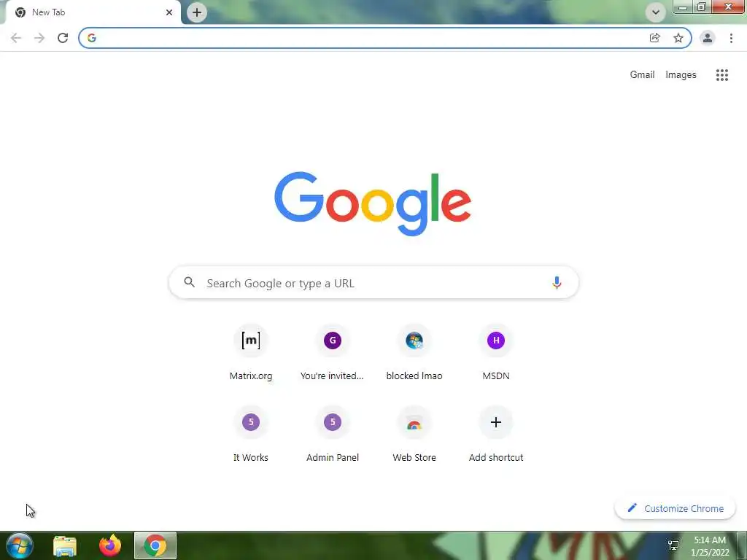Viewport: 747px width, 560px height.
Task: Open the Images link
Action: point(681,75)
